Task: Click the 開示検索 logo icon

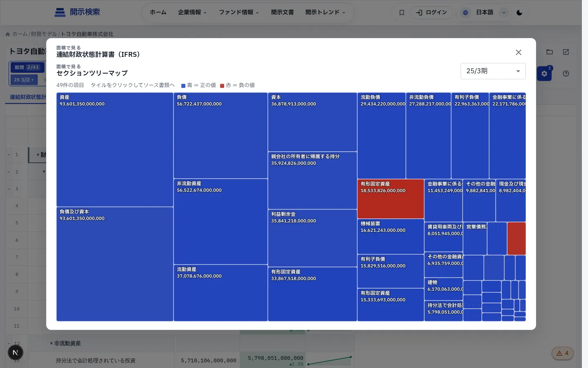Action: click(60, 12)
